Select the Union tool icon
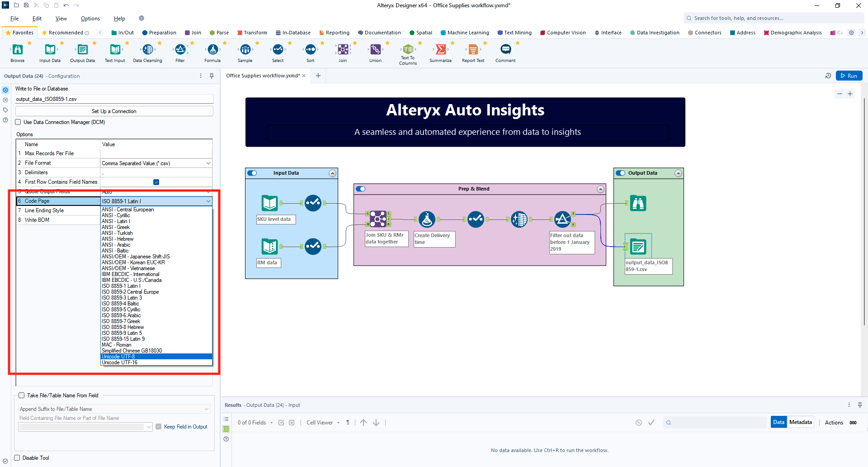 (x=375, y=50)
